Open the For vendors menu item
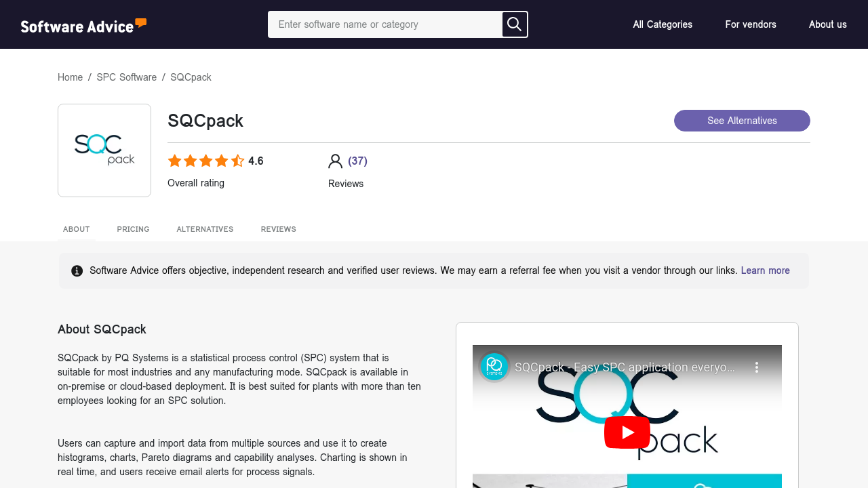868x488 pixels. 751,24
